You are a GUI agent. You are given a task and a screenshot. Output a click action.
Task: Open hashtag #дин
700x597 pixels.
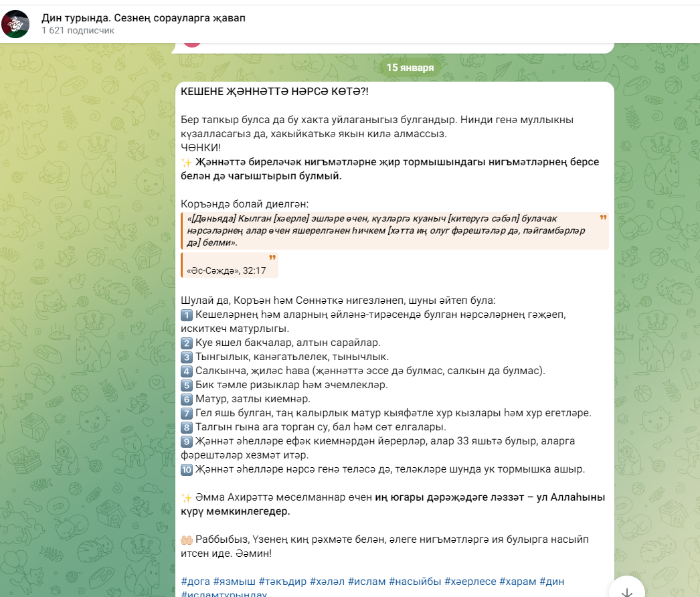(x=552, y=582)
